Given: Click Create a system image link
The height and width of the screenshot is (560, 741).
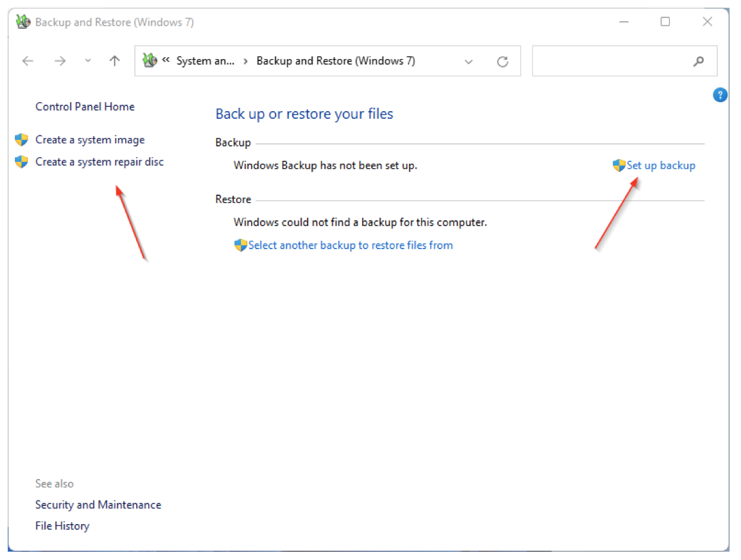Looking at the screenshot, I should (x=91, y=140).
